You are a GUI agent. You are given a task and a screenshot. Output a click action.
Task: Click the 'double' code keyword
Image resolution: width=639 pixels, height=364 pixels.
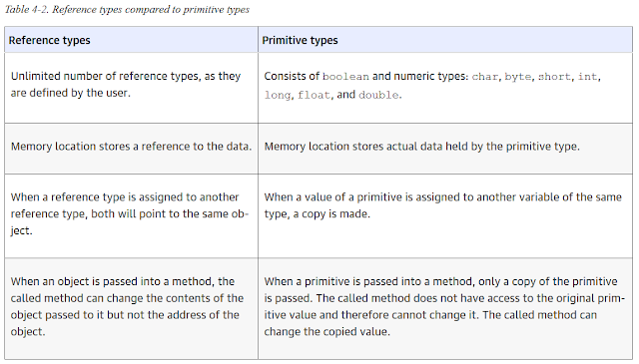coord(378,95)
